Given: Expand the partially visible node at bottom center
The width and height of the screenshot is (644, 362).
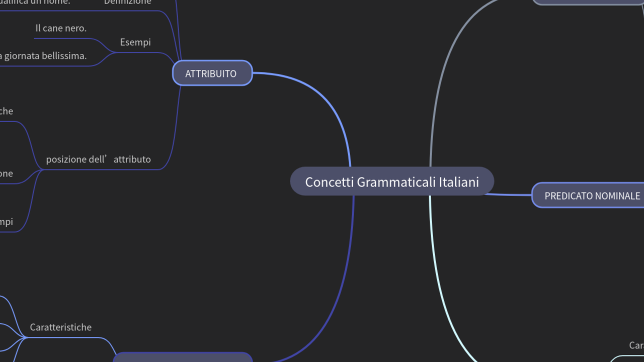Looking at the screenshot, I should point(183,358).
